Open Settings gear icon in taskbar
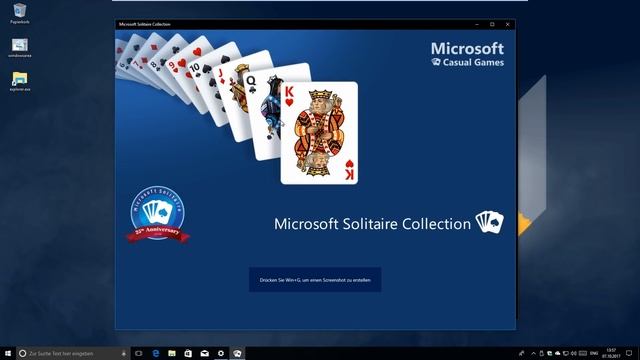The width and height of the screenshot is (640, 360). coord(221,353)
